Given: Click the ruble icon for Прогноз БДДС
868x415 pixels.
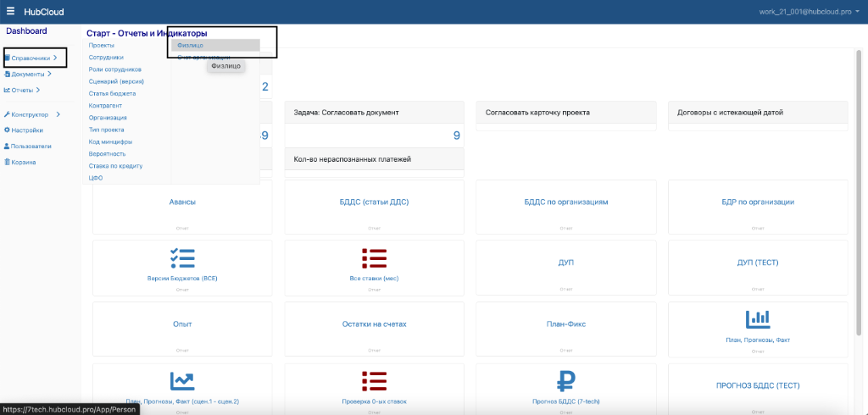Looking at the screenshot, I should tap(565, 381).
